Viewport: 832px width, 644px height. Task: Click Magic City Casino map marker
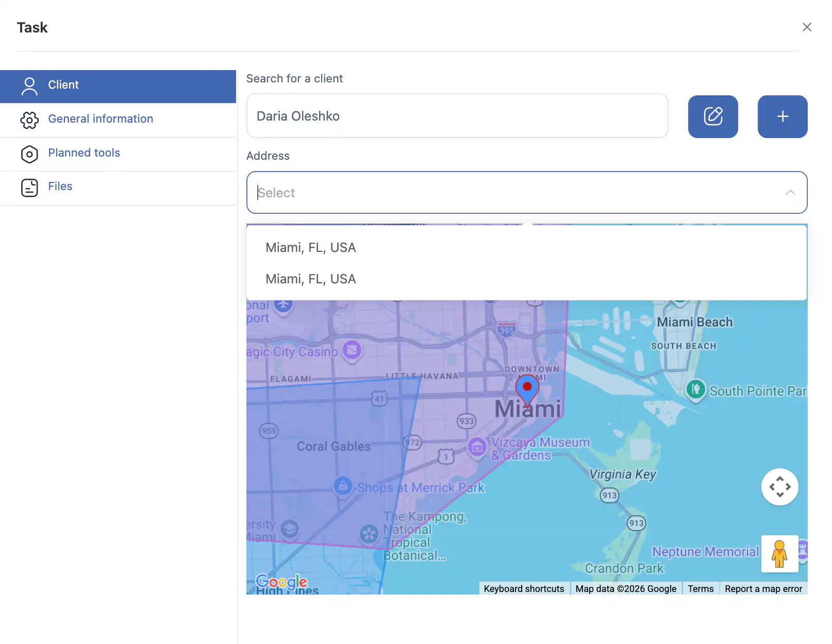[x=352, y=351]
